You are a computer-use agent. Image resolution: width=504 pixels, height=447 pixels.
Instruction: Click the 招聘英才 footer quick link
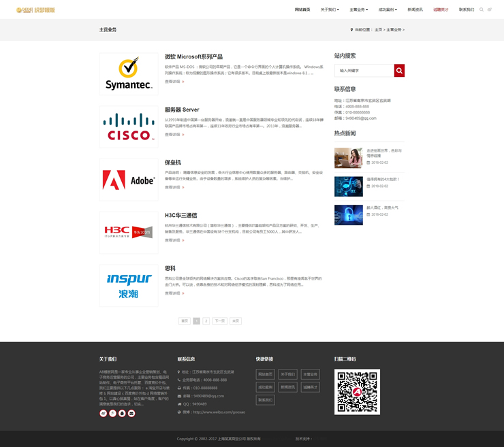310,387
